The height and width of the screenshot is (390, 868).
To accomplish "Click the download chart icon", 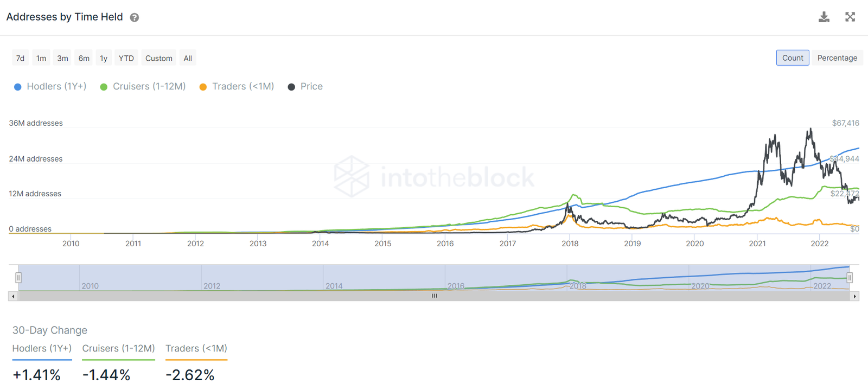I will point(824,17).
